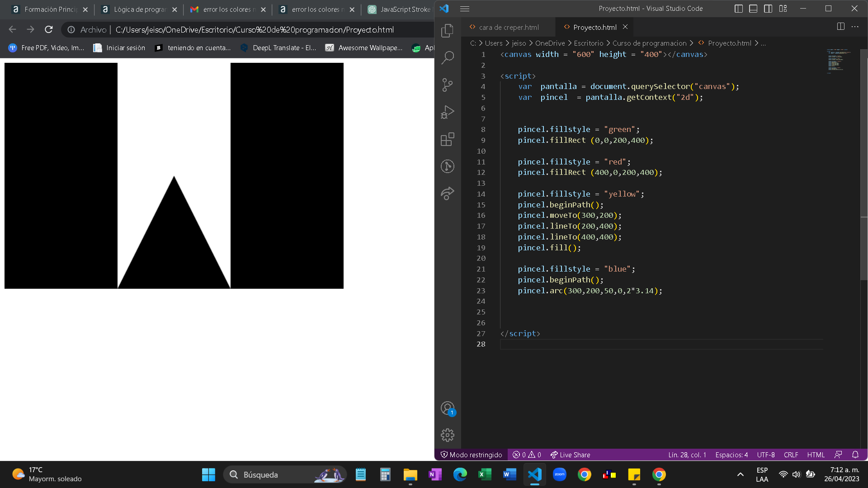Open errors and warnings count
The image size is (868, 488).
point(527,455)
